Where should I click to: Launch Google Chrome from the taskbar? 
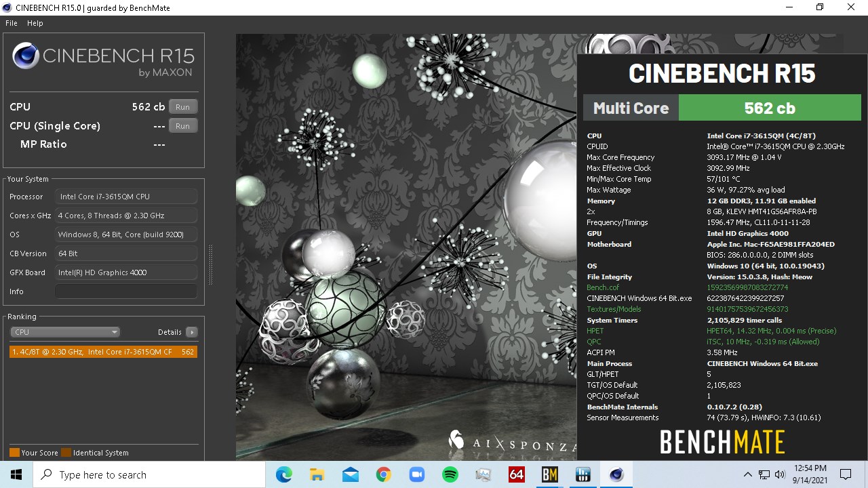point(384,474)
